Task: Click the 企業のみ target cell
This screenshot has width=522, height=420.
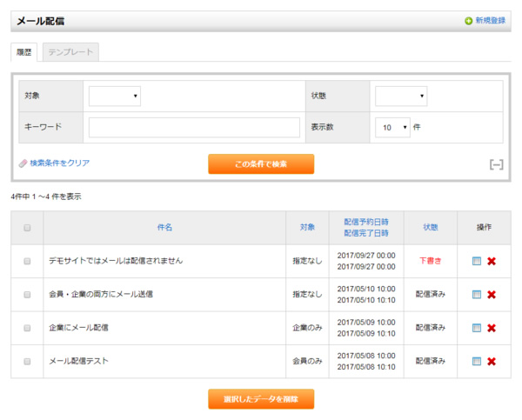Action: (x=307, y=328)
